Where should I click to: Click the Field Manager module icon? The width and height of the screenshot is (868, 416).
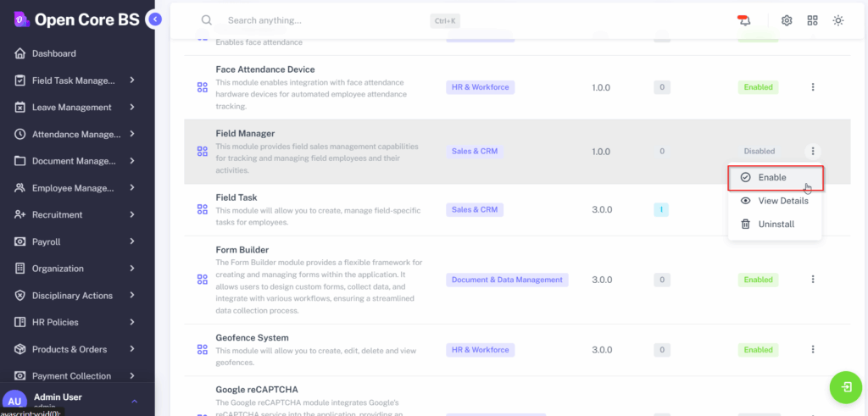point(202,152)
